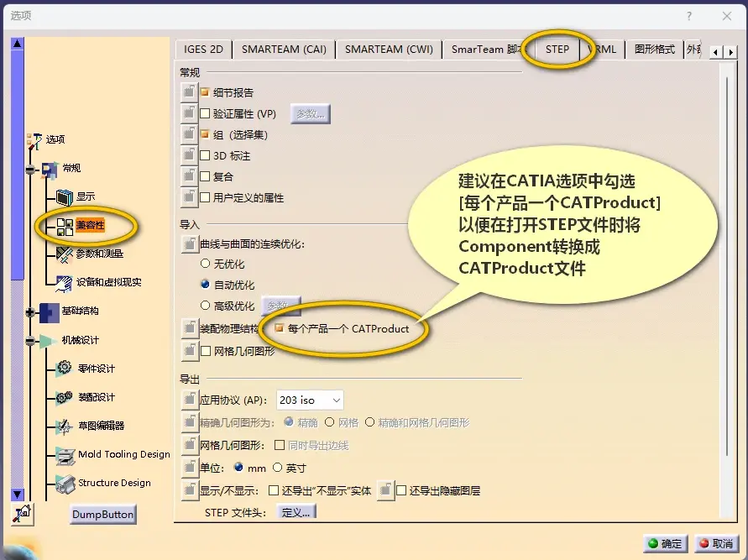Open the 图形格式 tab

point(655,50)
